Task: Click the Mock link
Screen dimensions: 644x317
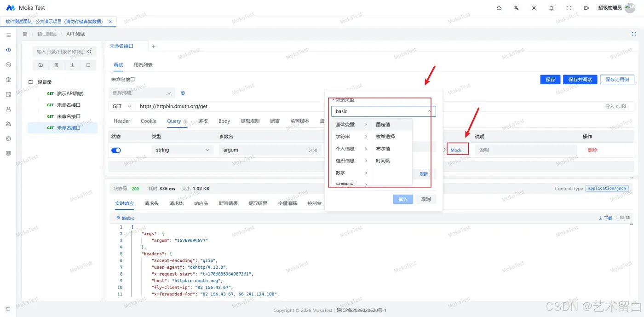Action: point(456,150)
